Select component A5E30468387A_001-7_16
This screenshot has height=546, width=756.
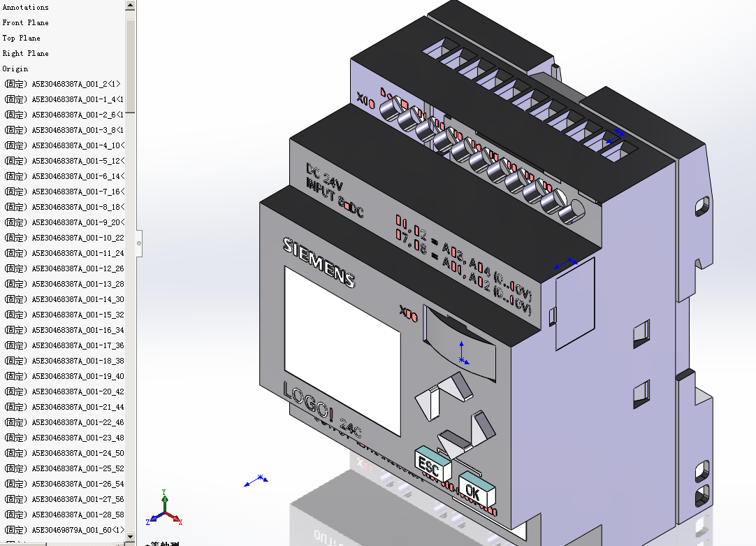click(64, 192)
